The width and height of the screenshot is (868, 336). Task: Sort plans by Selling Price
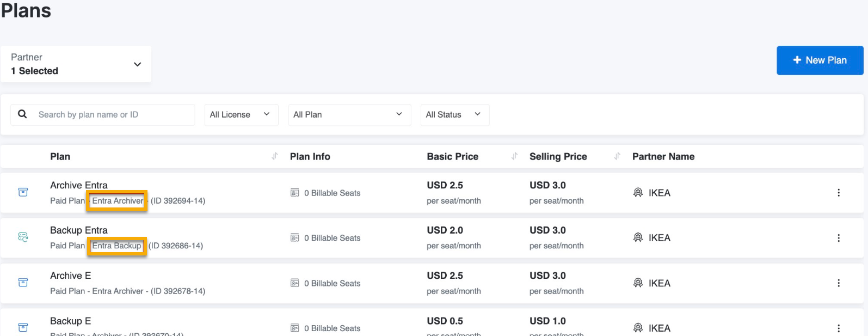point(617,156)
